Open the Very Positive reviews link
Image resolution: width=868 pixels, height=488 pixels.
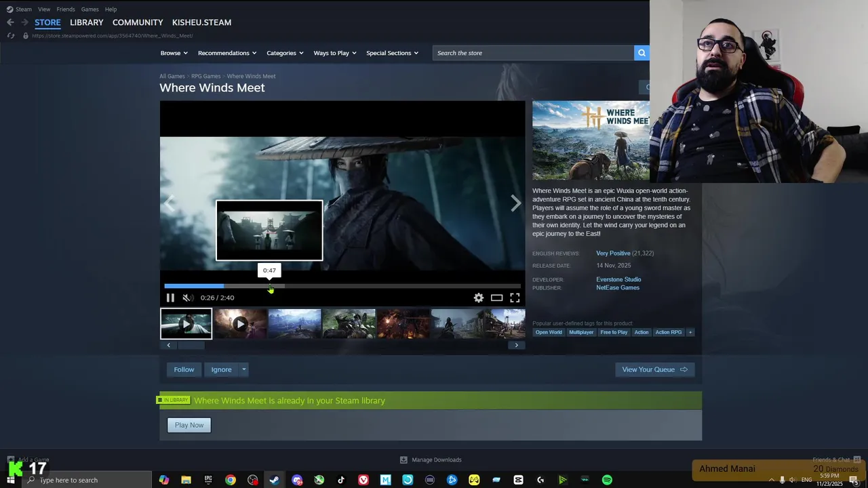point(613,253)
